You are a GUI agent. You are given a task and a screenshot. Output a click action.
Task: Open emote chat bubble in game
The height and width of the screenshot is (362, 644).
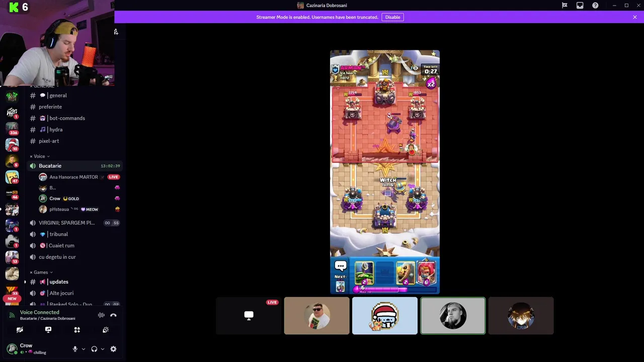341,266
